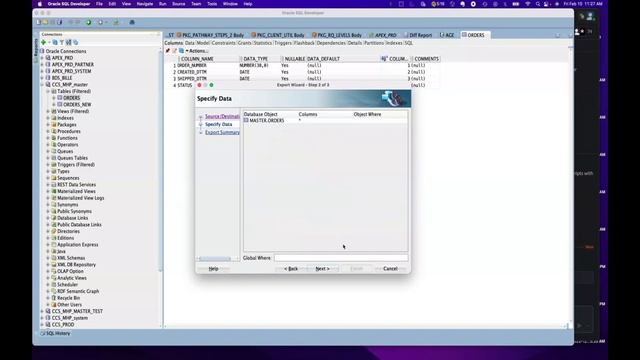
Task: Switch to the Data sub-tab
Action: point(189,43)
